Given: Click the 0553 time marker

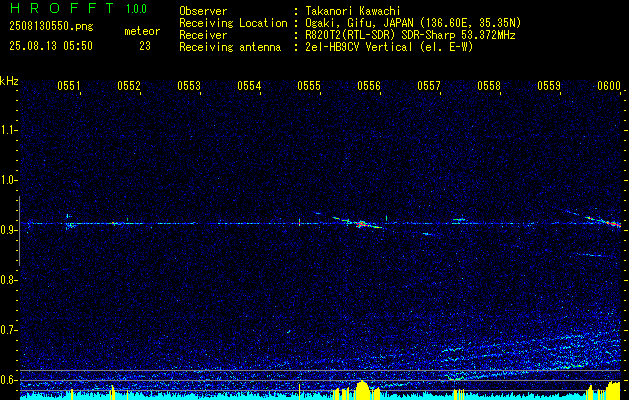Looking at the screenshot, I should click(x=189, y=85).
